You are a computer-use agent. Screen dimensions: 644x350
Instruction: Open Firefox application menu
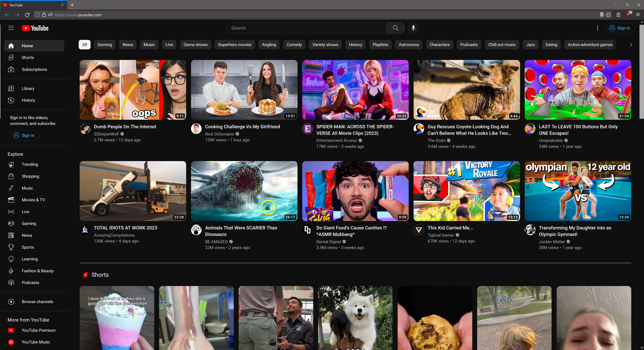pos(638,15)
